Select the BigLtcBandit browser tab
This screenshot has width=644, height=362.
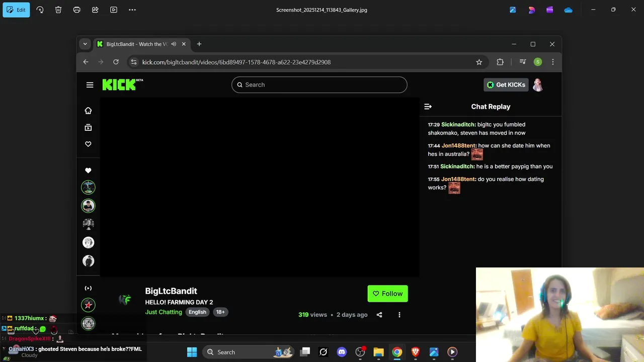[x=136, y=44]
